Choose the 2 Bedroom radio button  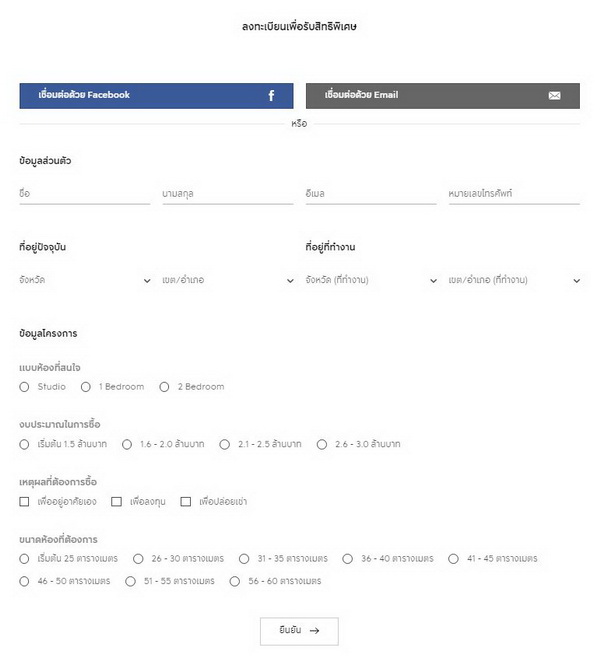click(164, 387)
